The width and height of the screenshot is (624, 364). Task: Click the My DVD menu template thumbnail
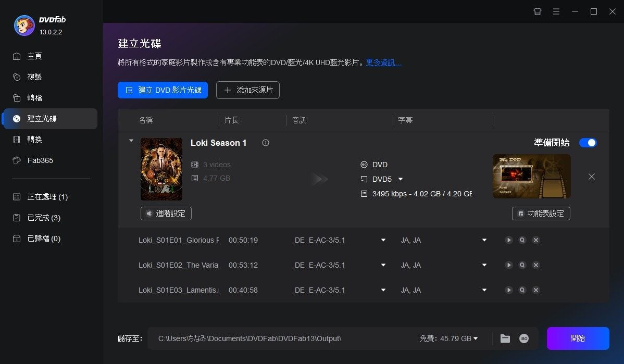pyautogui.click(x=532, y=176)
